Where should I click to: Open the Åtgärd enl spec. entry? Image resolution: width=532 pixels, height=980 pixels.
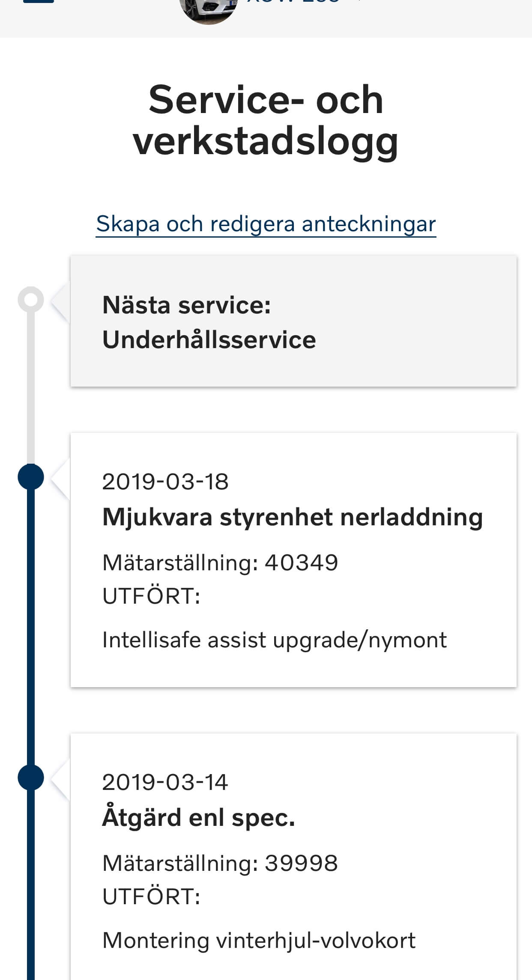[x=293, y=857]
